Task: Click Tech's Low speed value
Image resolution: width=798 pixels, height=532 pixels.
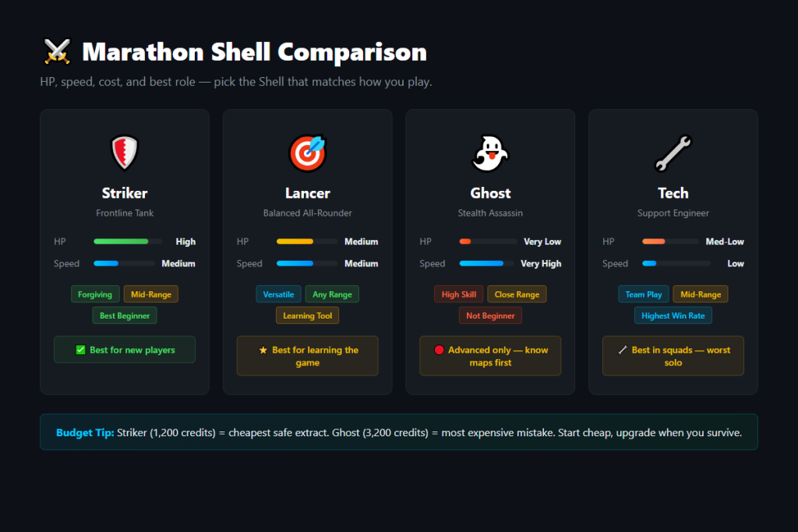Action: click(736, 263)
